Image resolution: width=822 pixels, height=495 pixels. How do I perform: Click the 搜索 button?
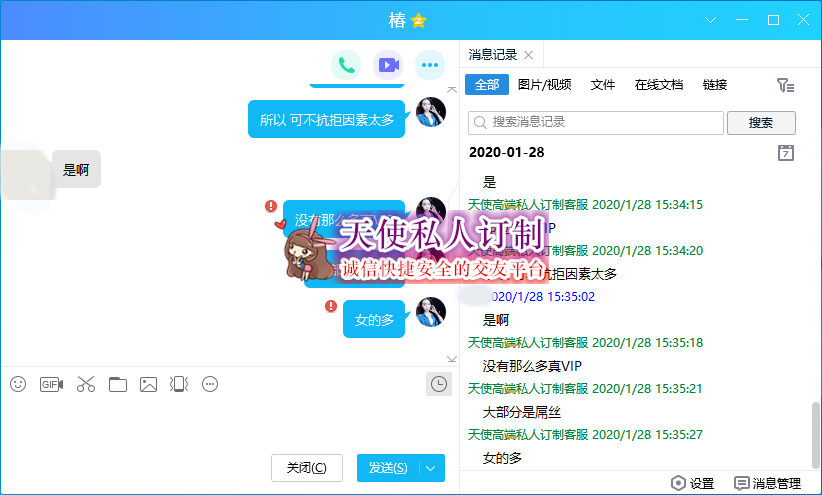pos(761,123)
